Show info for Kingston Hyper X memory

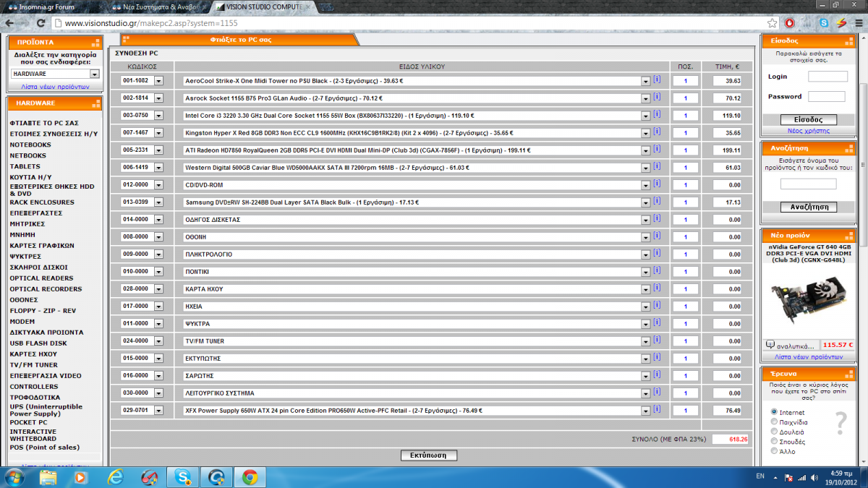click(x=657, y=131)
